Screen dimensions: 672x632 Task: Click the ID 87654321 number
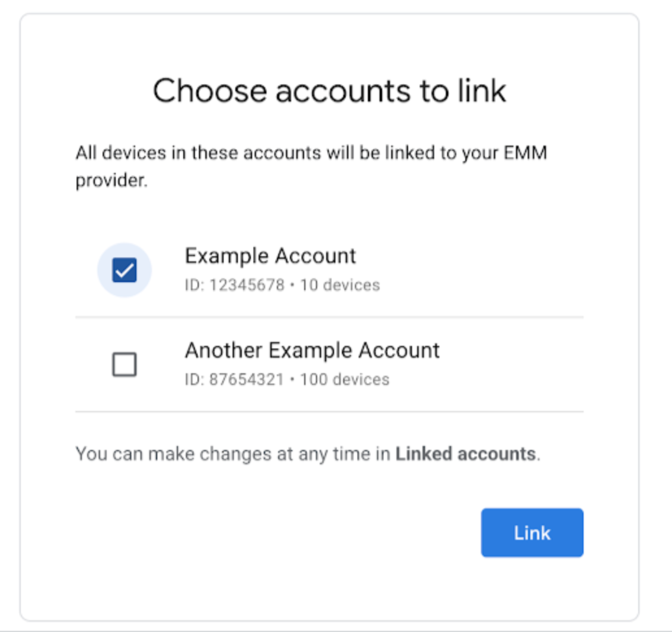pos(246,379)
